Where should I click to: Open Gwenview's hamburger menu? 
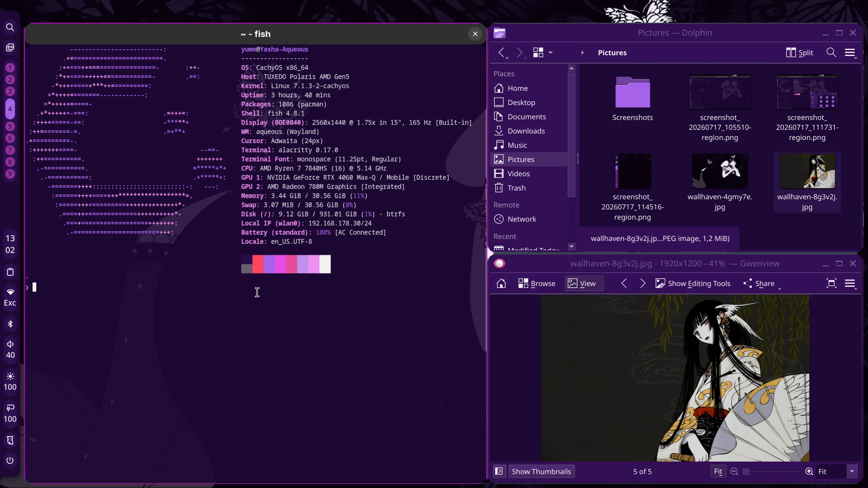point(850,283)
